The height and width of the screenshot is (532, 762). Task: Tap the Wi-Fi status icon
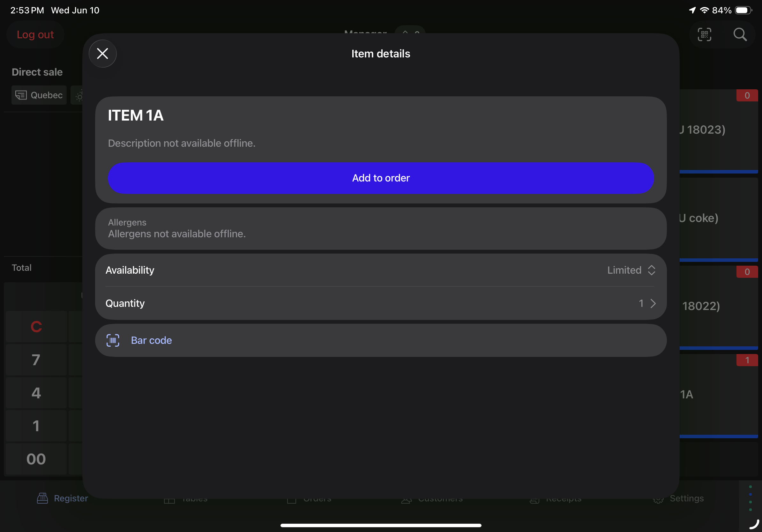(x=705, y=10)
